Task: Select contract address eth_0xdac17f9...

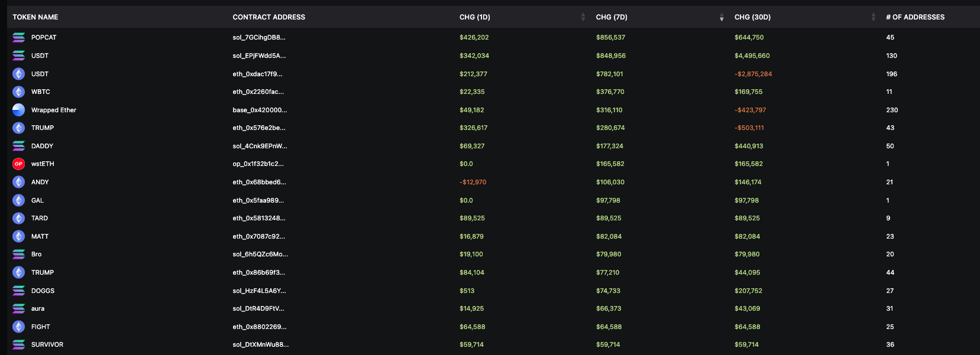Action: point(257,74)
